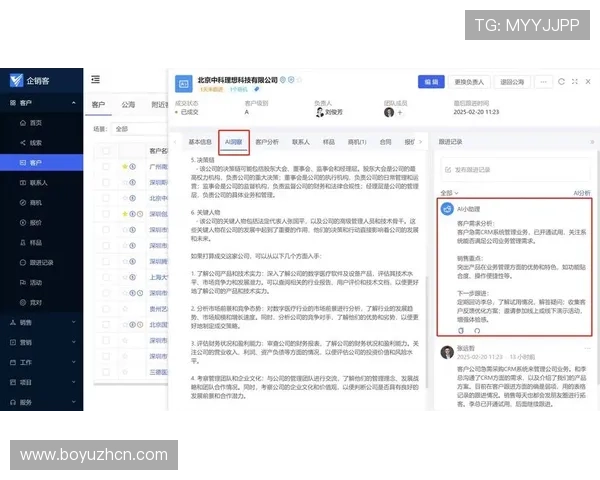
Task: Expand the 工作 sidebar group
Action: click(73, 362)
